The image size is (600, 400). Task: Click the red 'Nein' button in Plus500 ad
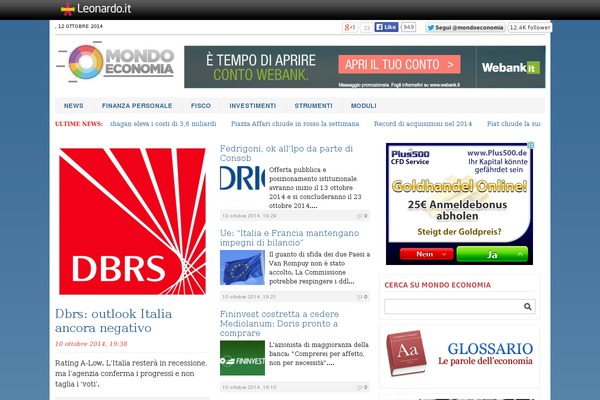coord(427,254)
